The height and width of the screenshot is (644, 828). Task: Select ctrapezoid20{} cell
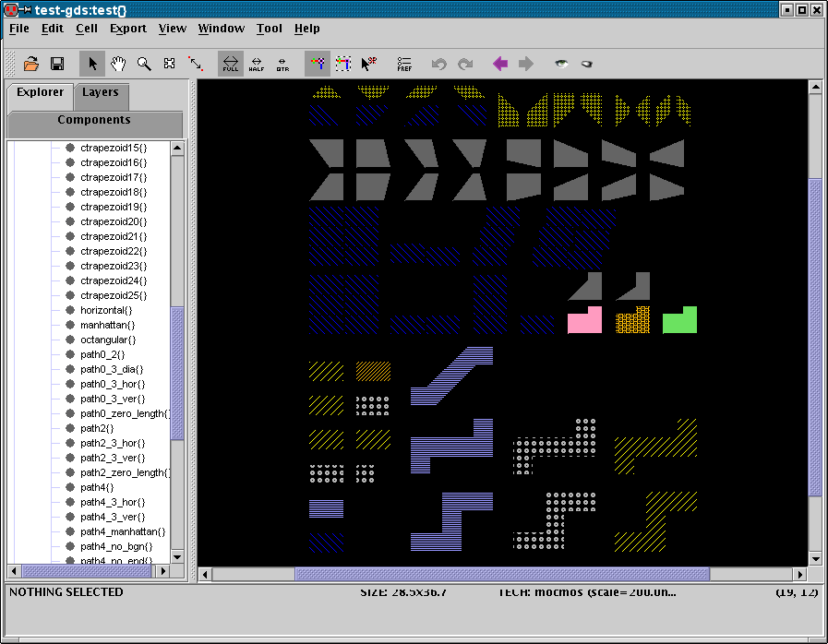tap(114, 221)
